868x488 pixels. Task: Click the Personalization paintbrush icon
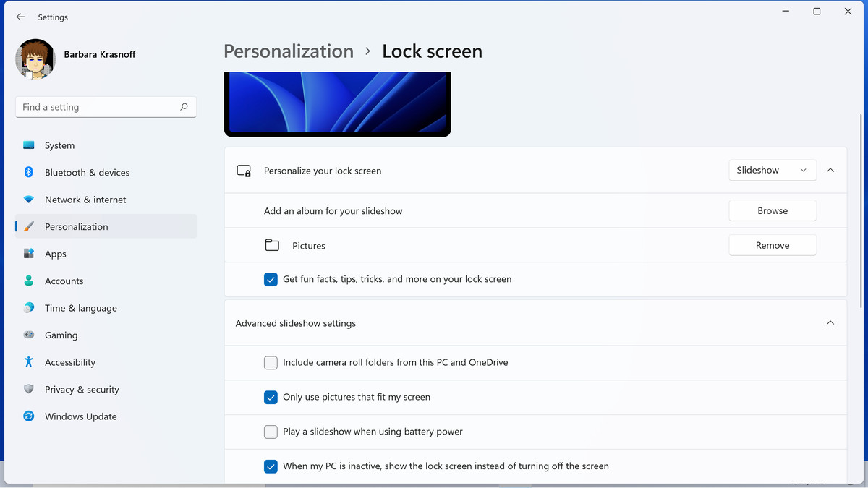[29, 226]
